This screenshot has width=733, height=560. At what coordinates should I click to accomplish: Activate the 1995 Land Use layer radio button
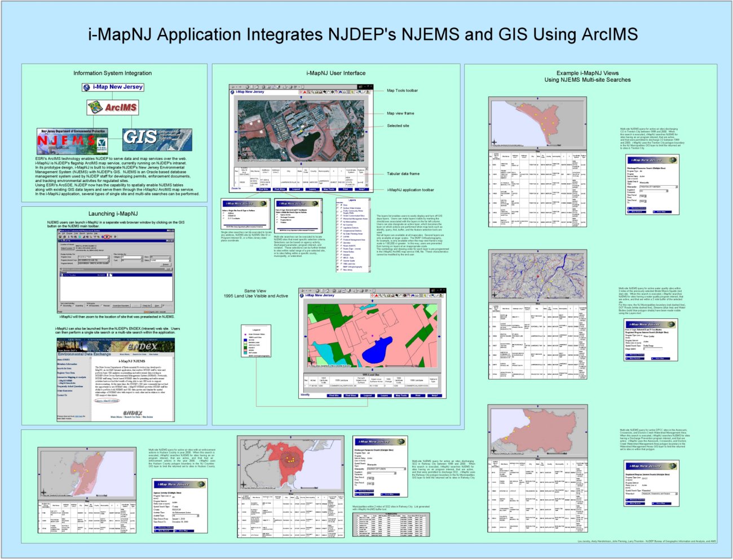pyautogui.click(x=341, y=264)
